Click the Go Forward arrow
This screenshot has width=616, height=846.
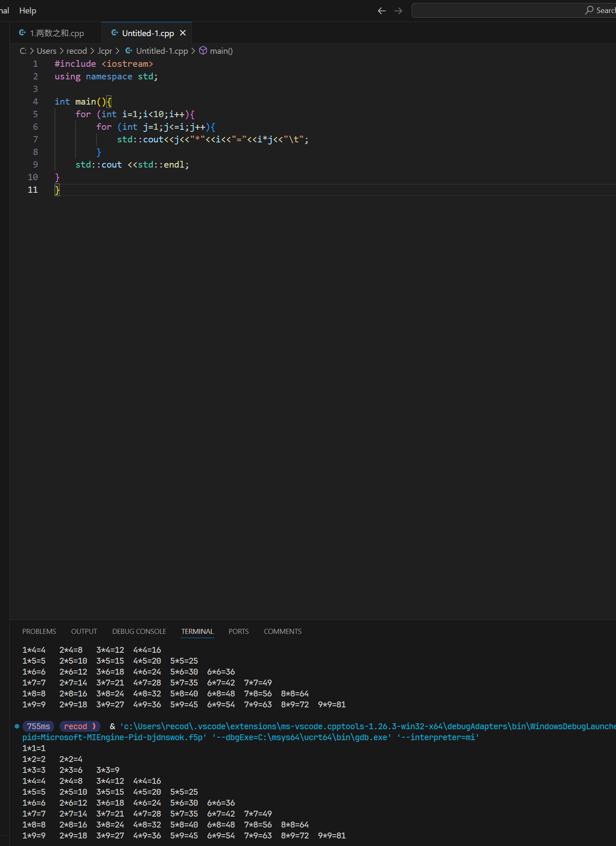point(398,11)
